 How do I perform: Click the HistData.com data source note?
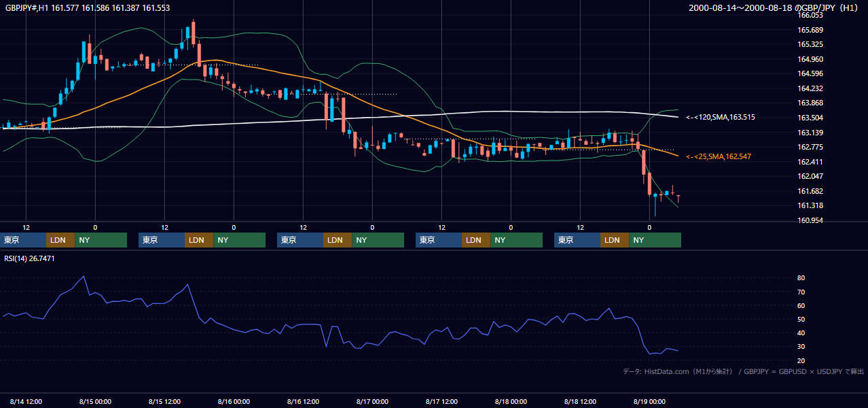click(x=743, y=371)
